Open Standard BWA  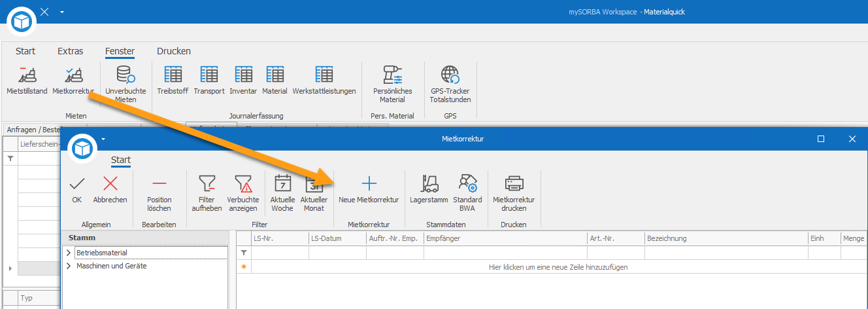[467, 193]
